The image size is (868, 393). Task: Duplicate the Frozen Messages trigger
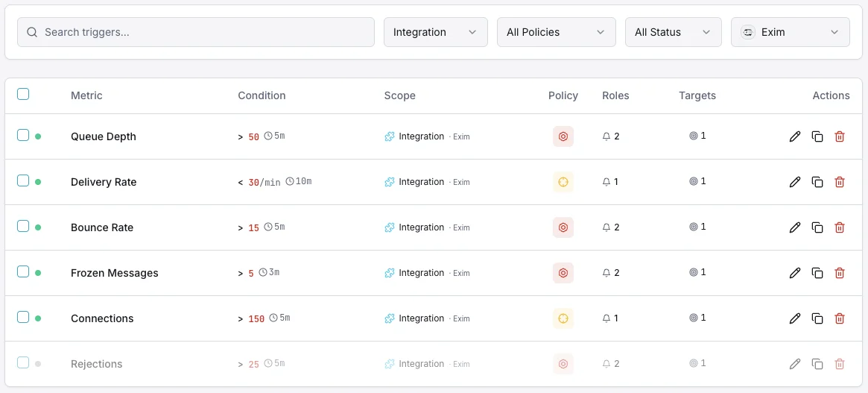(x=817, y=273)
